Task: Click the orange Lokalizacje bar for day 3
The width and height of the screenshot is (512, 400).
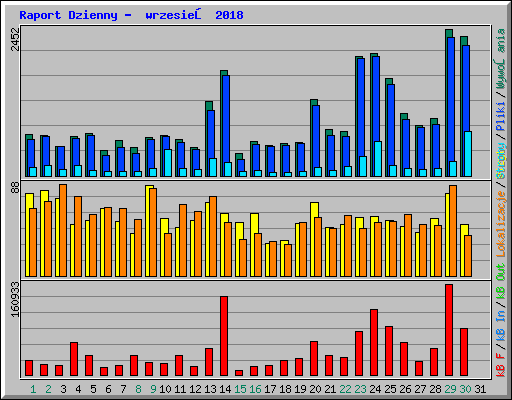Action: 63,230
